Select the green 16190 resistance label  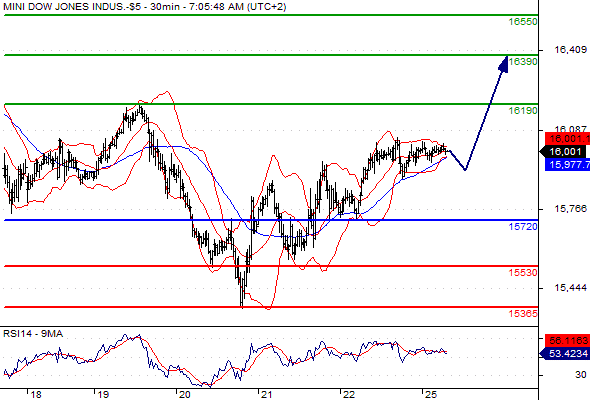[x=523, y=111]
